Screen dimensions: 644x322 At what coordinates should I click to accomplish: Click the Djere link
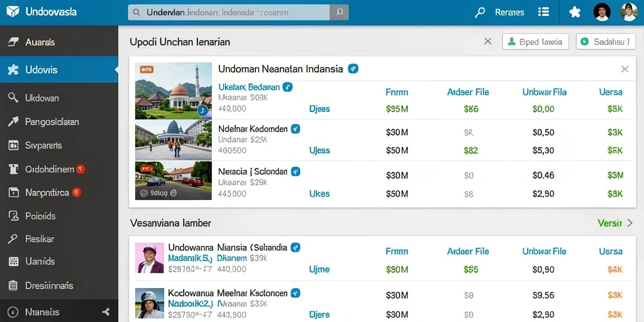[x=319, y=314]
